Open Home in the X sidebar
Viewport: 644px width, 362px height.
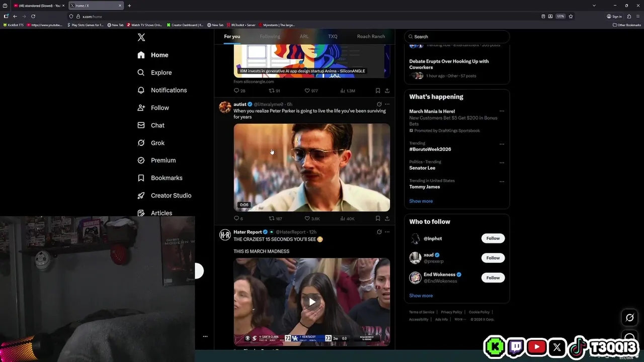click(x=153, y=55)
